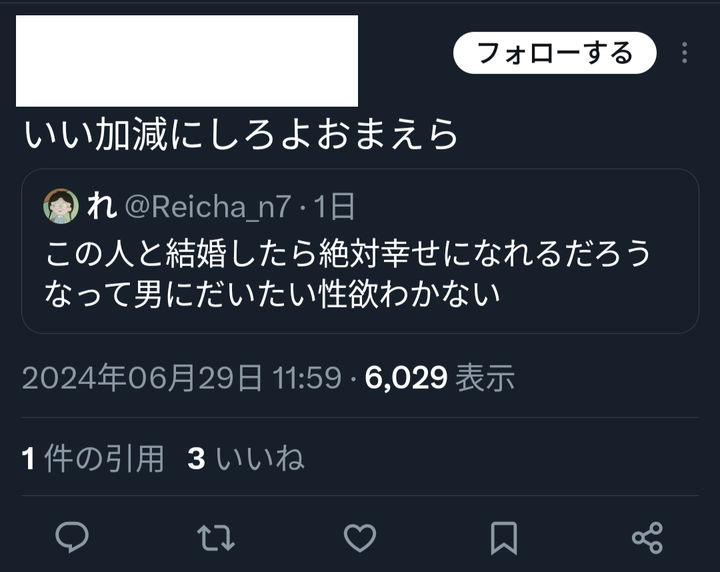Click the フォローする follow button

(x=555, y=53)
